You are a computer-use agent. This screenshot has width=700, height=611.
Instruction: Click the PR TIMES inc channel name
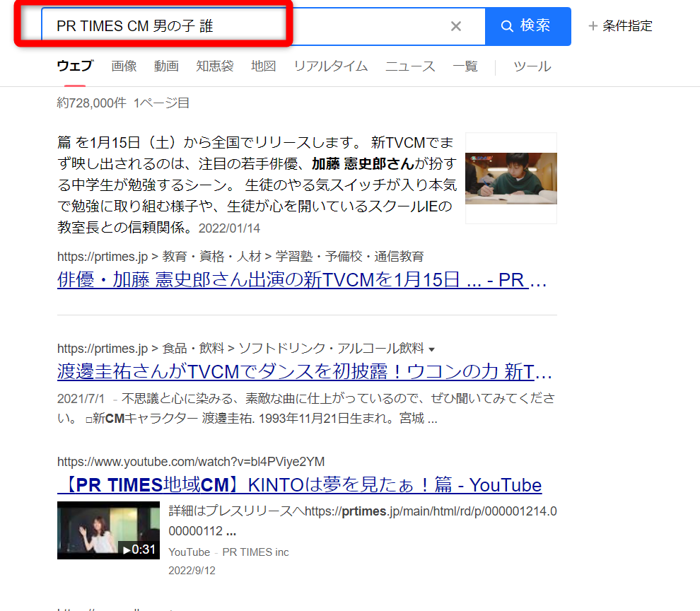[x=255, y=552]
